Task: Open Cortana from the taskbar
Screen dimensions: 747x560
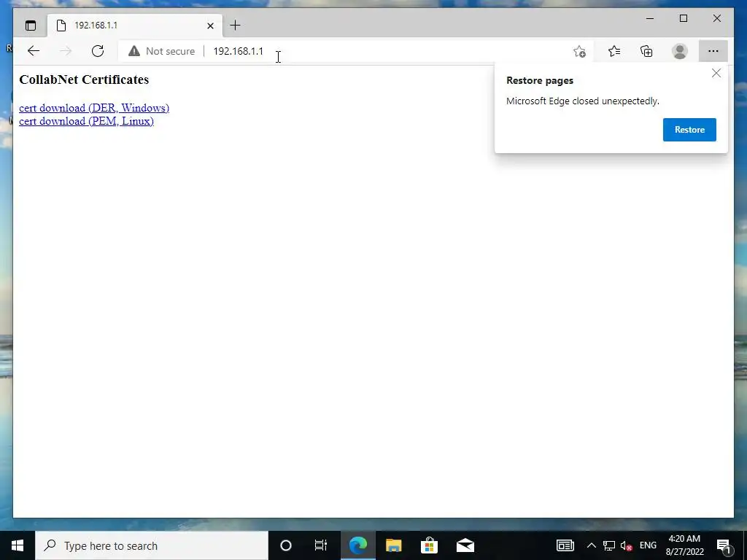Action: [286, 545]
